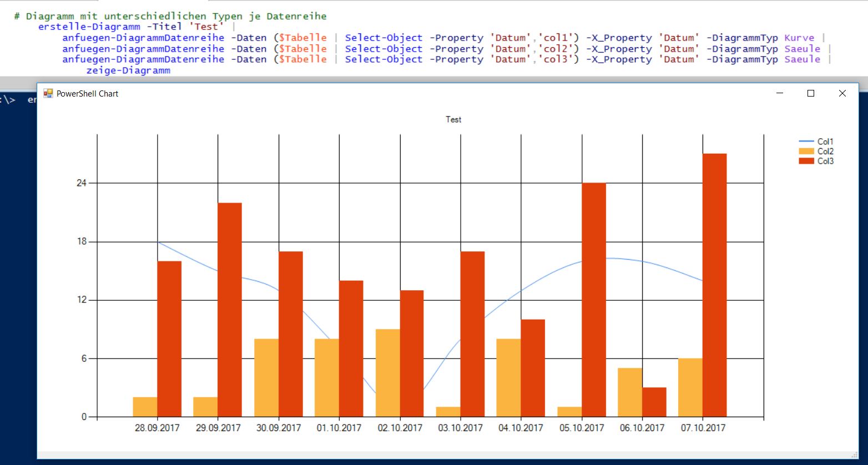The height and width of the screenshot is (465, 868).
Task: Click the 05.10.2017 axis label
Action: pyautogui.click(x=582, y=428)
